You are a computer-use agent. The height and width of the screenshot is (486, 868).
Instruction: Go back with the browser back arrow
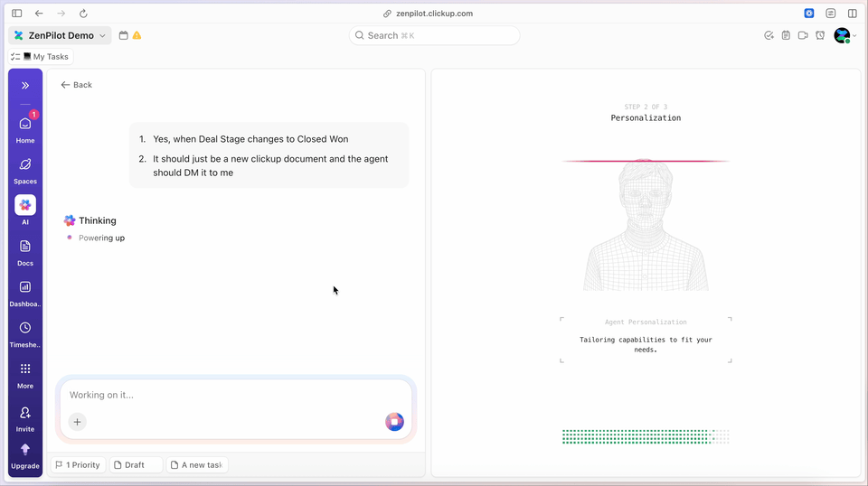[39, 14]
